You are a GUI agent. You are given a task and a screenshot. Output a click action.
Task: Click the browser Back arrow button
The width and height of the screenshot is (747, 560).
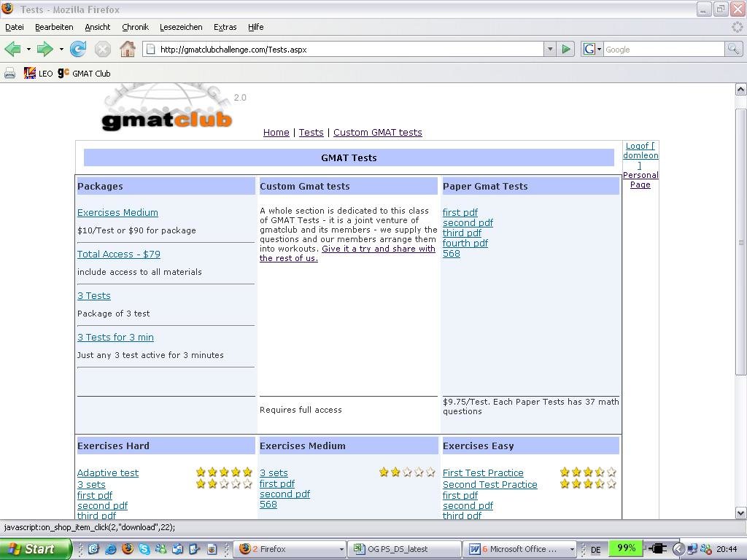[13, 49]
